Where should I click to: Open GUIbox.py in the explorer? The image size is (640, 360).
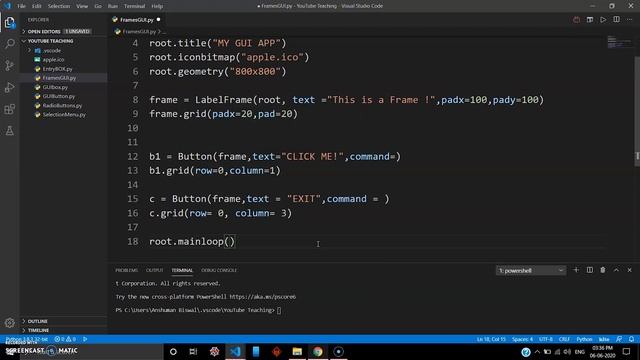point(55,87)
